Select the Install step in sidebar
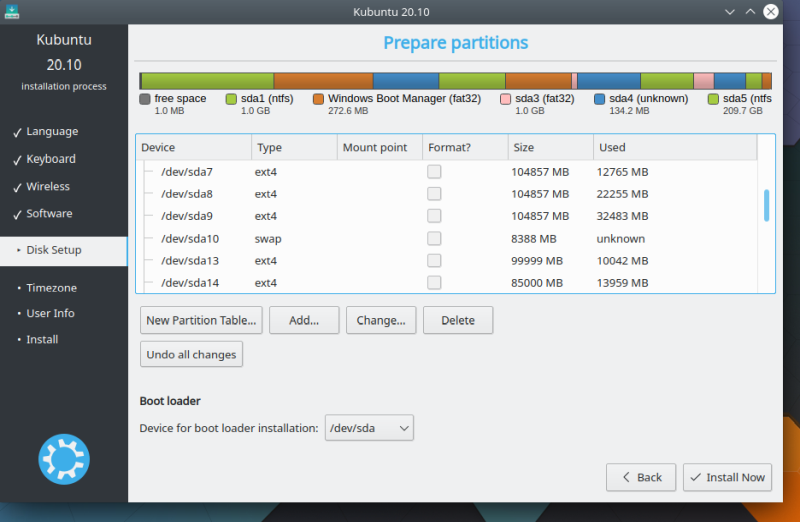The width and height of the screenshot is (800, 522). point(42,339)
